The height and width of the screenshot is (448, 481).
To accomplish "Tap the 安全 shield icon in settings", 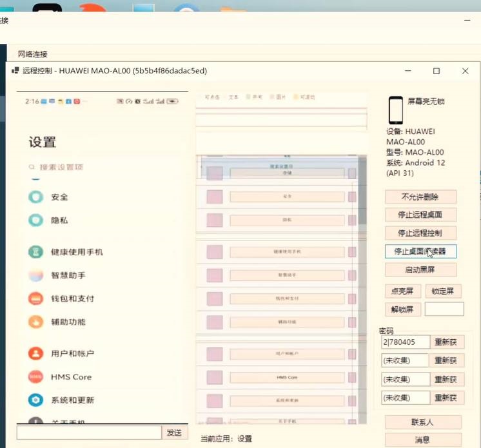I will coord(35,197).
